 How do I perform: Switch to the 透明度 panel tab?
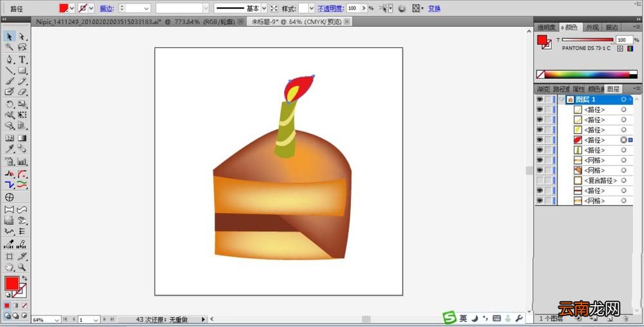coord(546,27)
